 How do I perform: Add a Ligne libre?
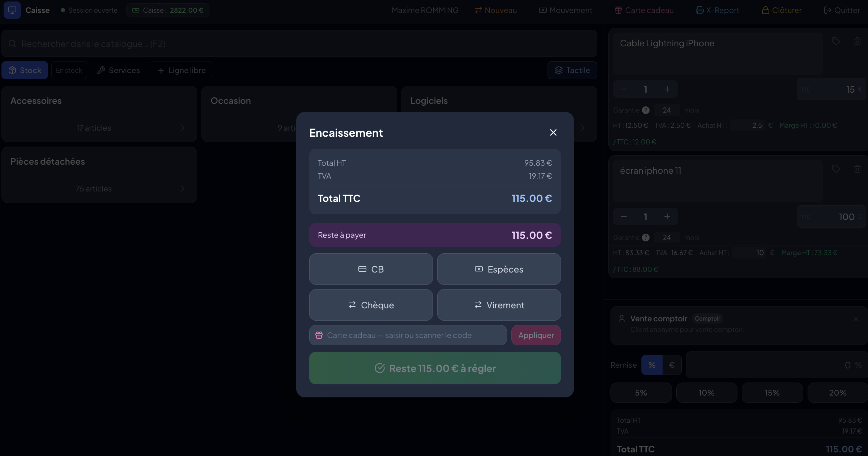pos(181,70)
